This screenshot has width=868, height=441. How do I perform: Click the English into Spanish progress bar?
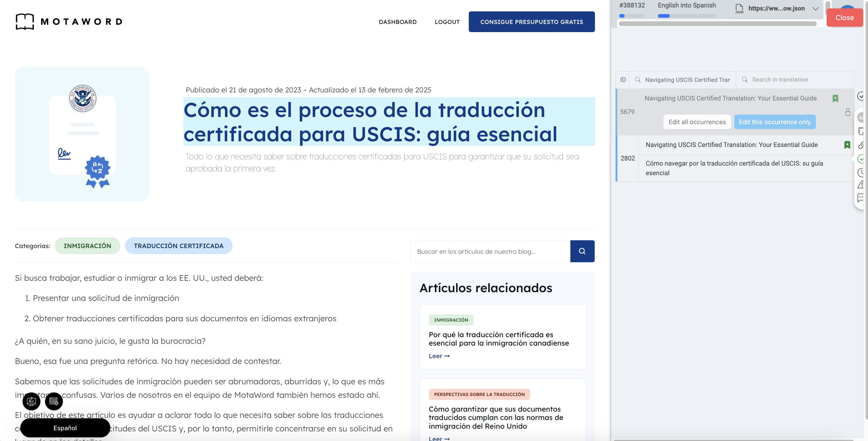pos(686,16)
